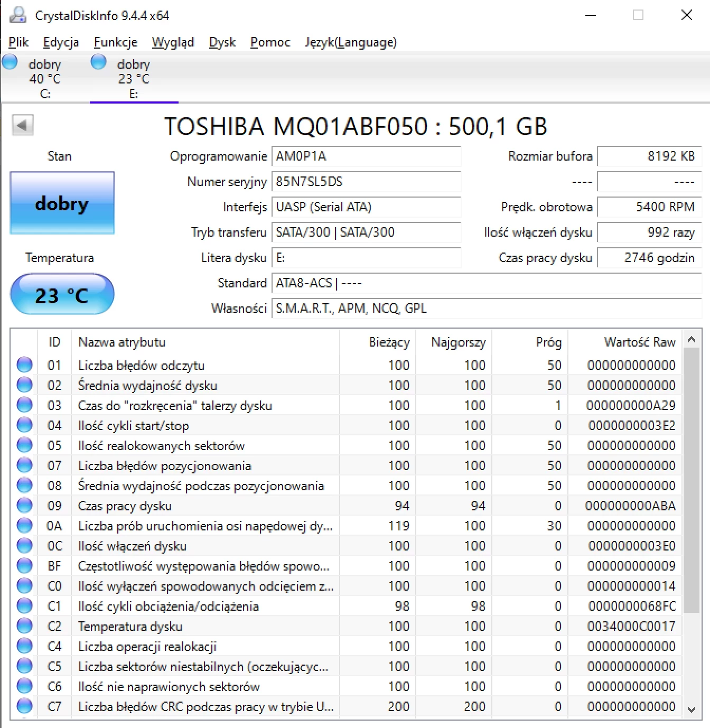Click status circle for attribute 0C
This screenshot has width=710, height=728.
click(x=24, y=545)
